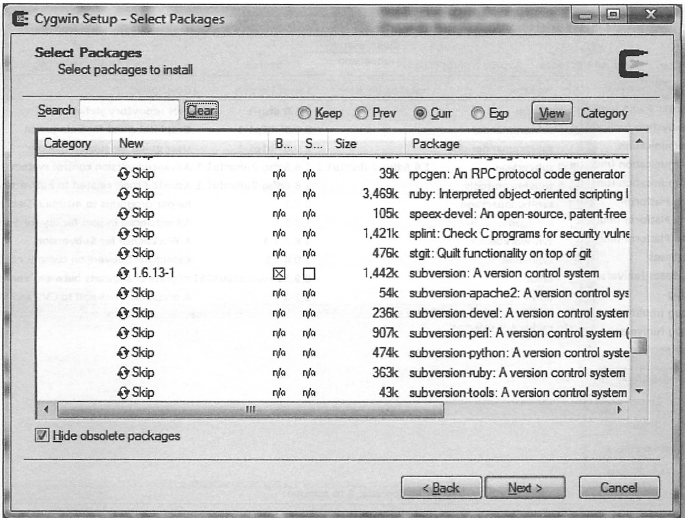Toggle Hide obsolete packages checkbox

tap(41, 436)
